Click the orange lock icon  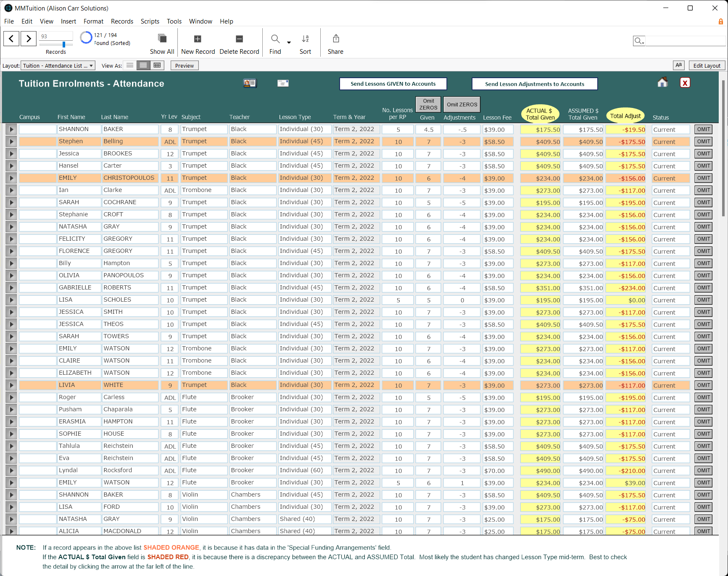(x=720, y=21)
